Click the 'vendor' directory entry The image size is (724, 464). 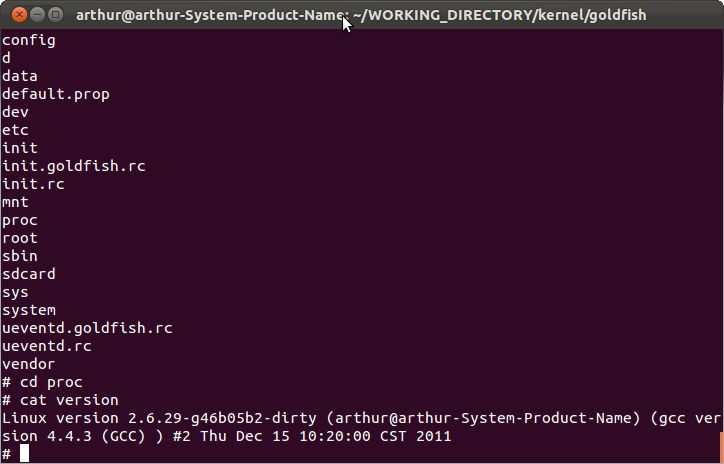coord(29,364)
